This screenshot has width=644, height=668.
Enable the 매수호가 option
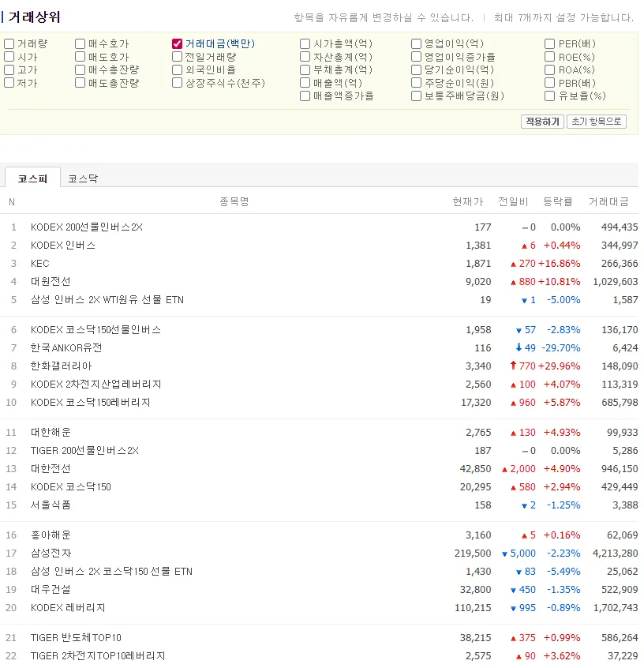80,44
